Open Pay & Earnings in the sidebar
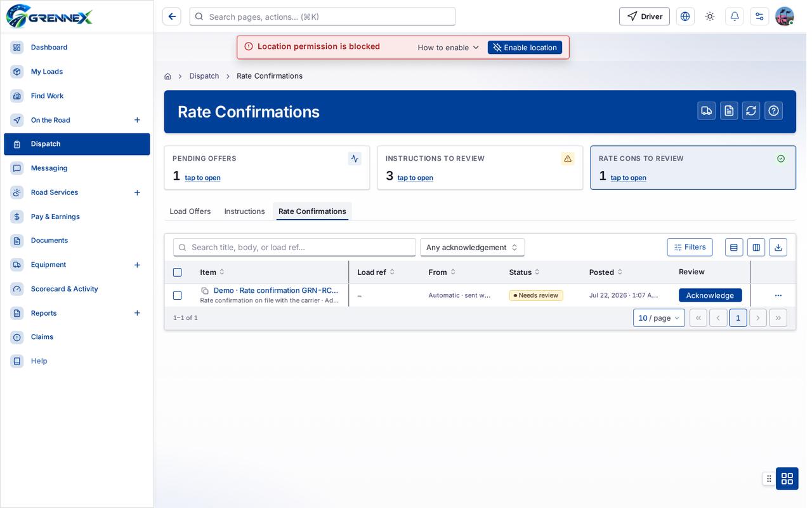 tap(77, 217)
